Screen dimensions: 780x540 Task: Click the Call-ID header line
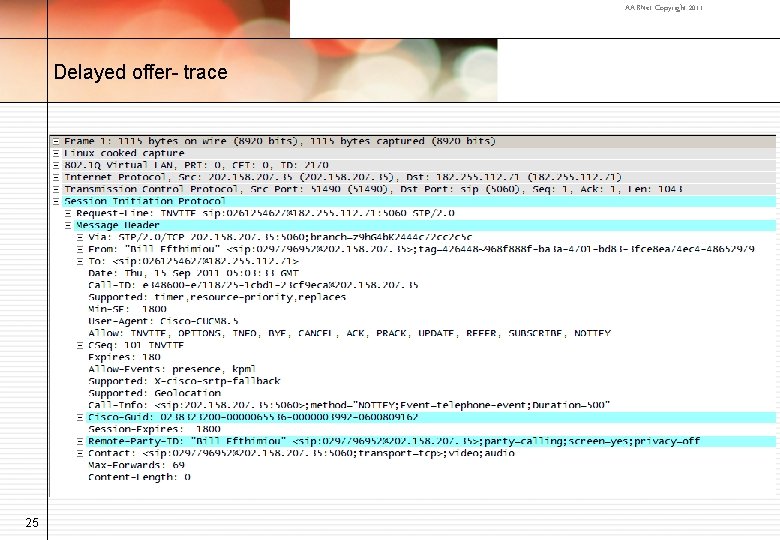(253, 285)
